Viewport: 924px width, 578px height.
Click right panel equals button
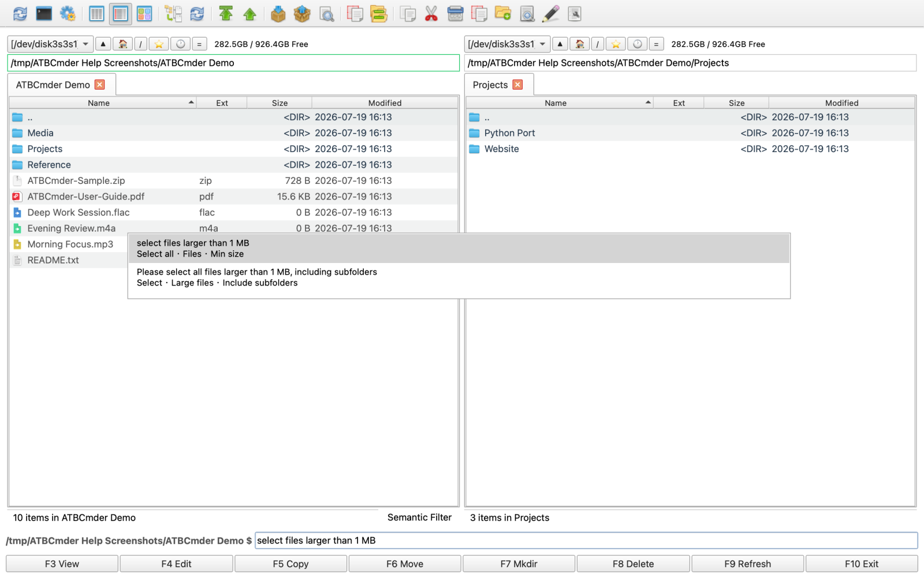tap(656, 44)
